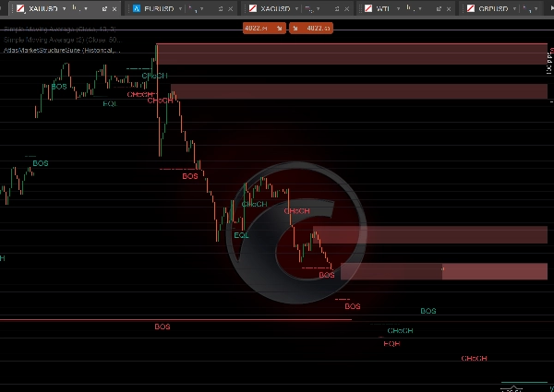The width and height of the screenshot is (554, 392).
Task: Close the WTI chart tab
Action: [449, 9]
